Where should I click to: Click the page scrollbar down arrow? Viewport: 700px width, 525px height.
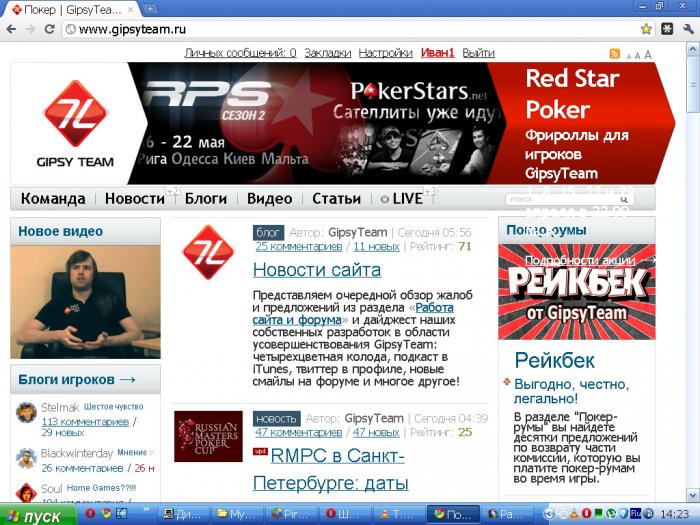click(693, 495)
